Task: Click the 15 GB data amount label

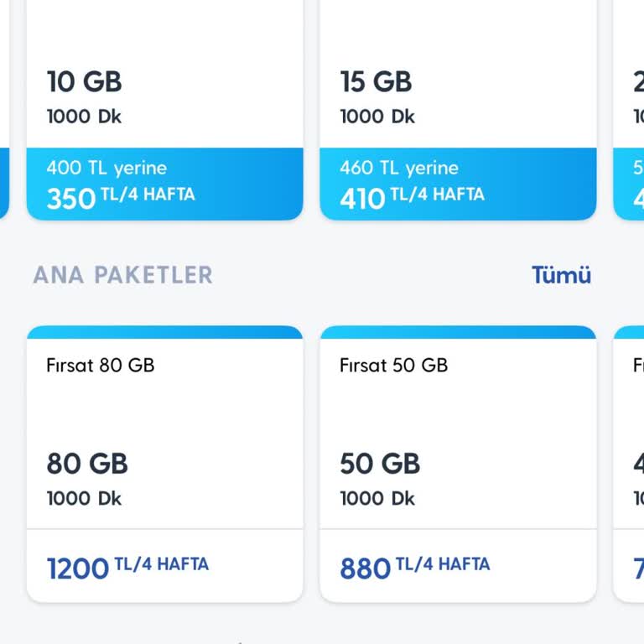Action: coord(376,82)
